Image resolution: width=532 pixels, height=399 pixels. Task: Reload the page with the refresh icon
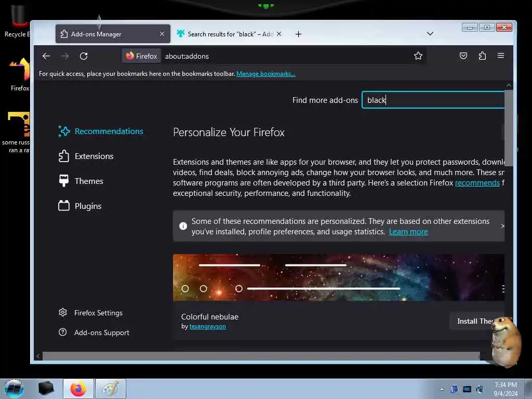pos(84,56)
